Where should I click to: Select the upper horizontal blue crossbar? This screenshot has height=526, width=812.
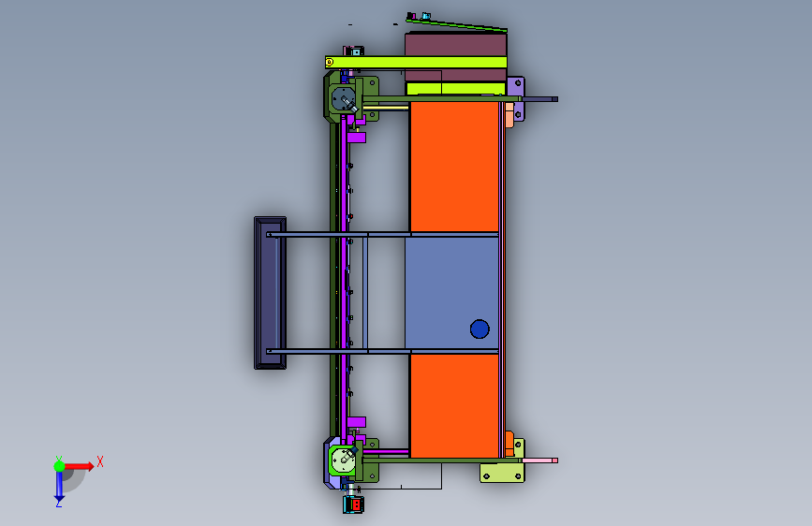(x=382, y=235)
